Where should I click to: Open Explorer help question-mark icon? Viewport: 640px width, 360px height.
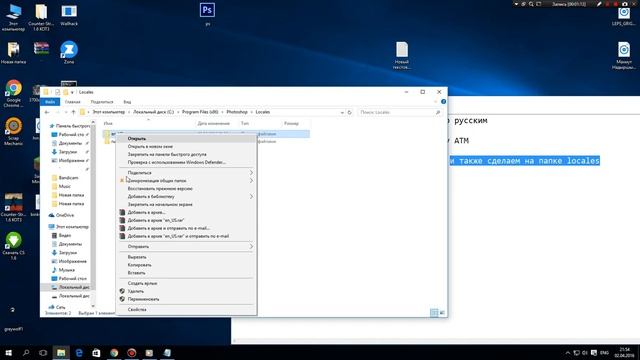pyautogui.click(x=443, y=102)
